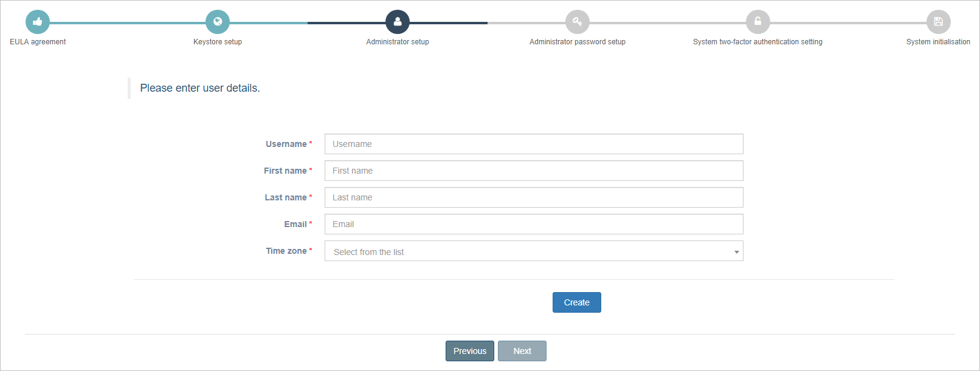Click into the First name field

pyautogui.click(x=534, y=171)
